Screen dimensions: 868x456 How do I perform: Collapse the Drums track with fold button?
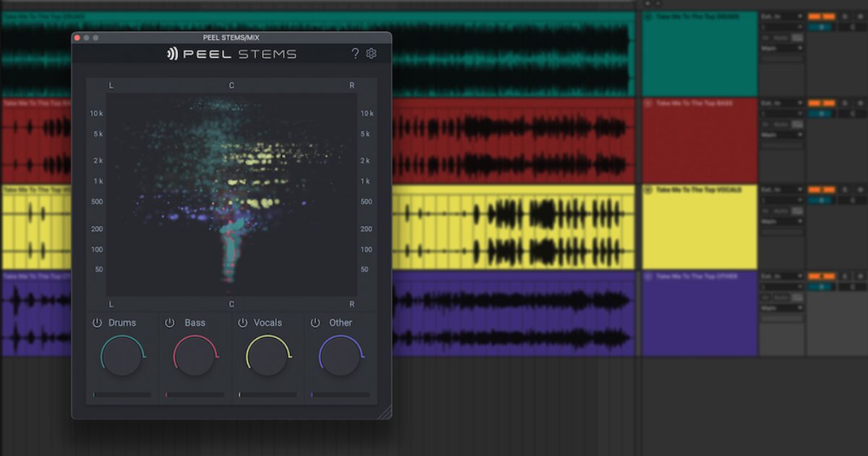pos(648,17)
